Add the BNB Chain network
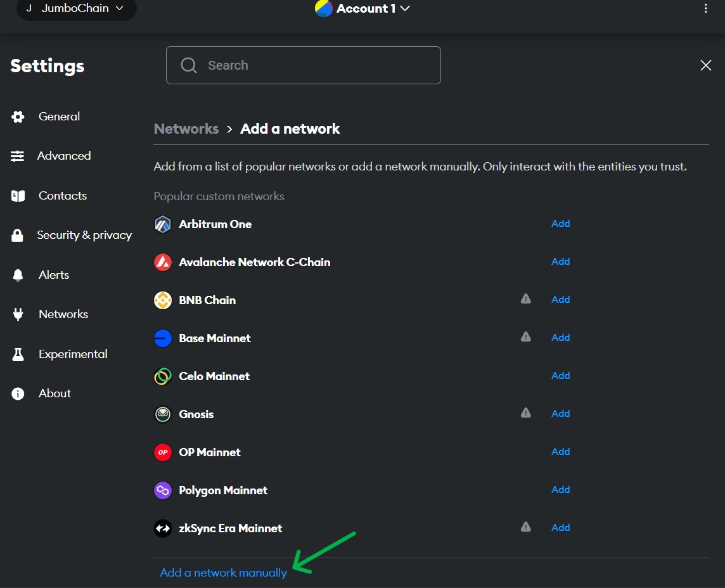This screenshot has width=725, height=588. coord(560,300)
